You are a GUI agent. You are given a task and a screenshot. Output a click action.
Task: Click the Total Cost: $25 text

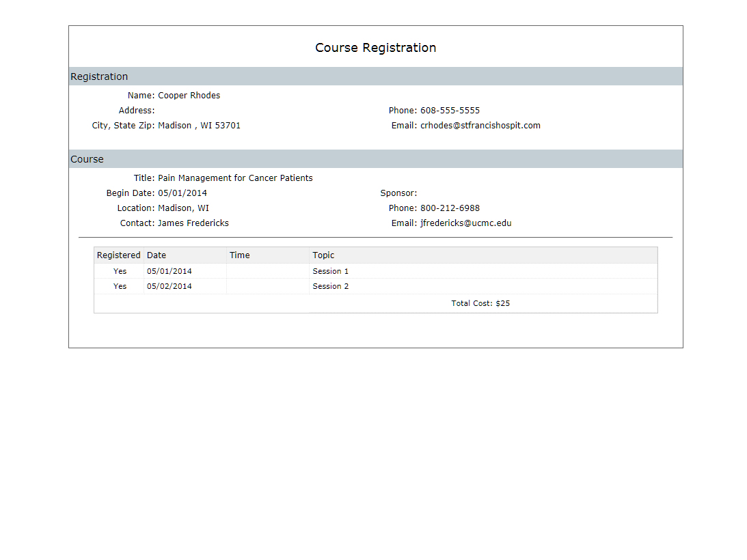[480, 303]
